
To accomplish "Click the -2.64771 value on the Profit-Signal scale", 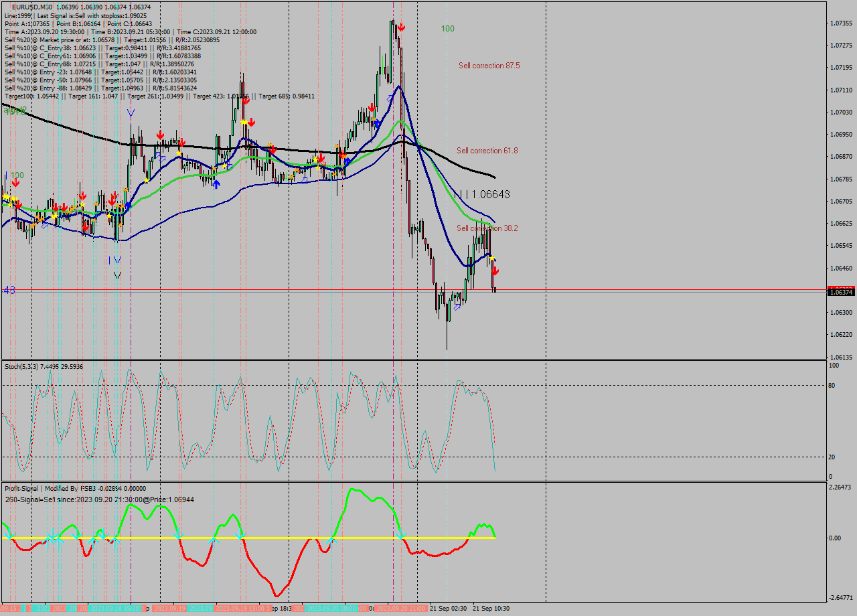I will (x=841, y=598).
